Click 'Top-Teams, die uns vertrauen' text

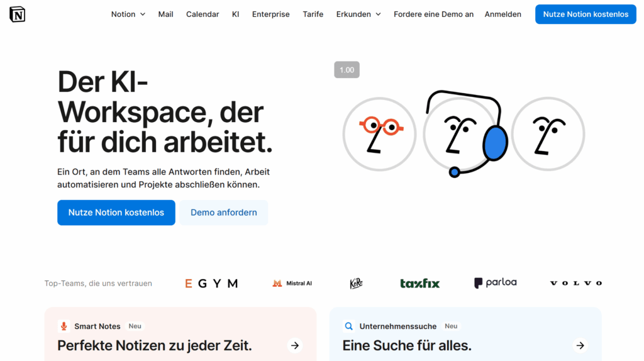[x=98, y=284]
